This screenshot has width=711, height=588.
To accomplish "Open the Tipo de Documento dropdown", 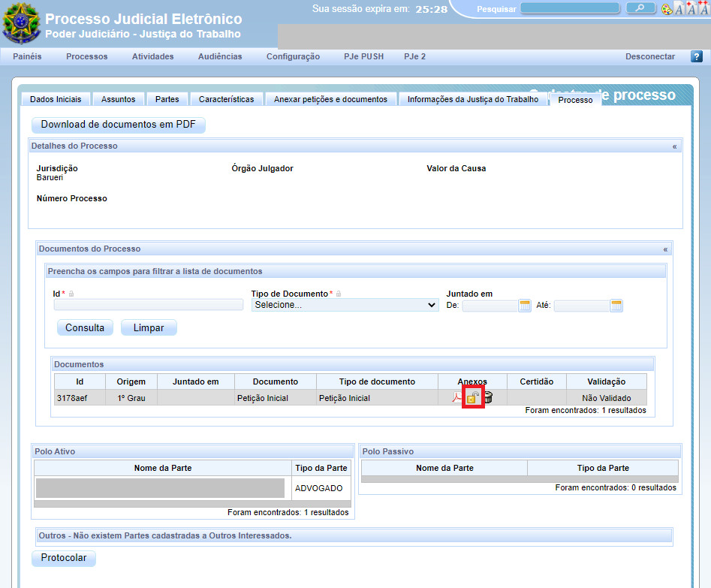I will click(345, 305).
